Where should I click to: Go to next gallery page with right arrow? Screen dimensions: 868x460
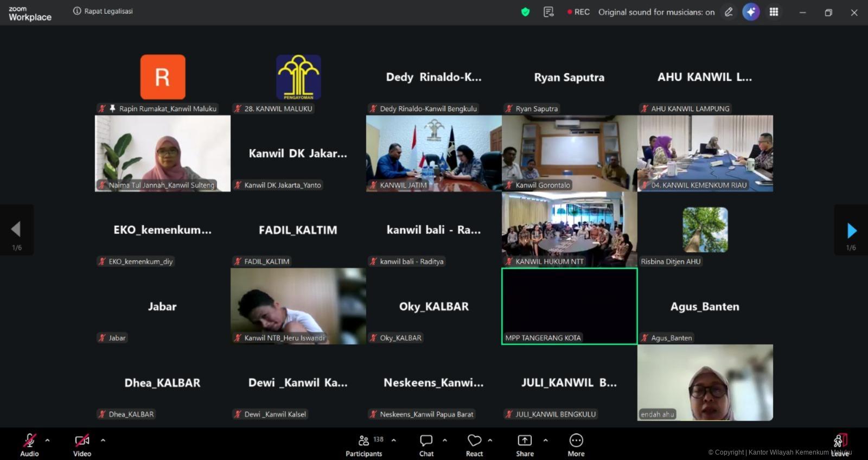click(x=851, y=231)
